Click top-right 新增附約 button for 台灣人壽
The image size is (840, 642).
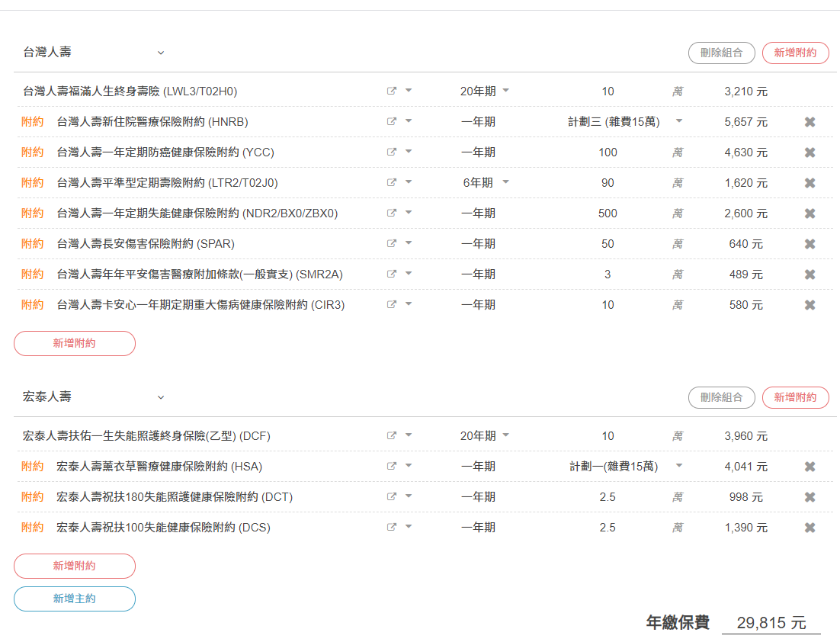[796, 53]
